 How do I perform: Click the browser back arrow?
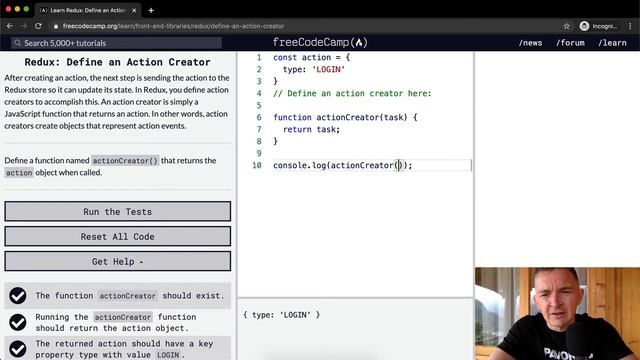coord(10,26)
